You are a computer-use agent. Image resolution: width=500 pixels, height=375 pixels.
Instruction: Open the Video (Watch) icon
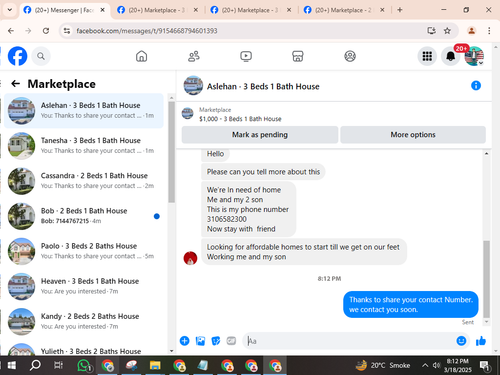[x=246, y=56]
